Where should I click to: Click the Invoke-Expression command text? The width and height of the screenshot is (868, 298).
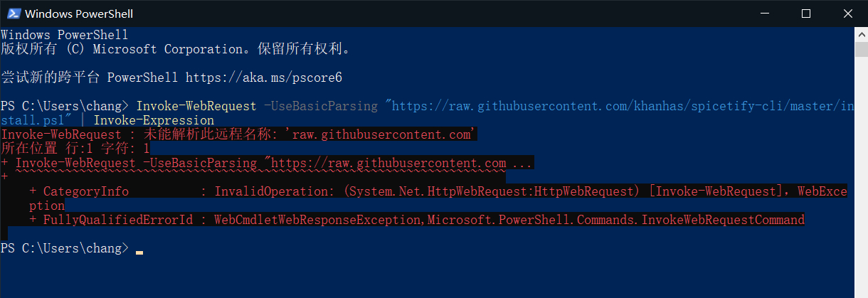154,120
